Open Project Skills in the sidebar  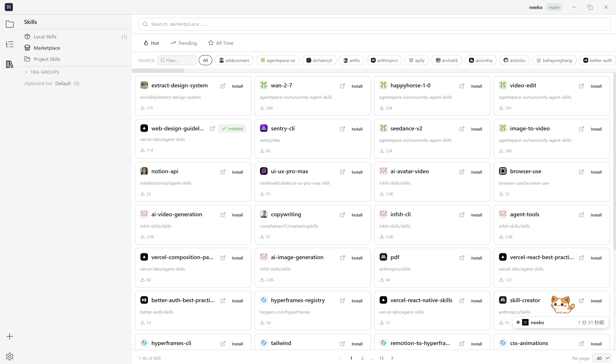click(76, 59)
